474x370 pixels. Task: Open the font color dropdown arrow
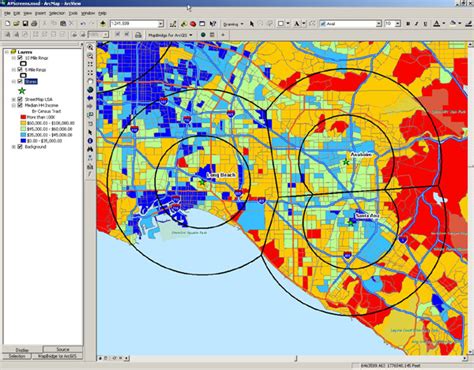[x=444, y=24]
